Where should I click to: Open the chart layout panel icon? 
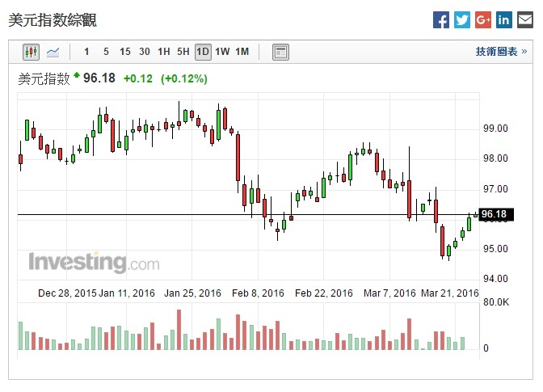280,52
